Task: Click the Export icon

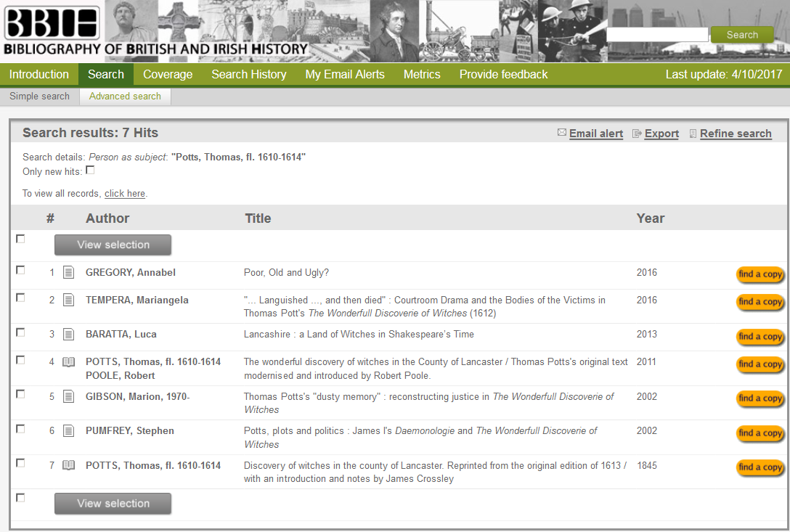Action: click(x=637, y=134)
